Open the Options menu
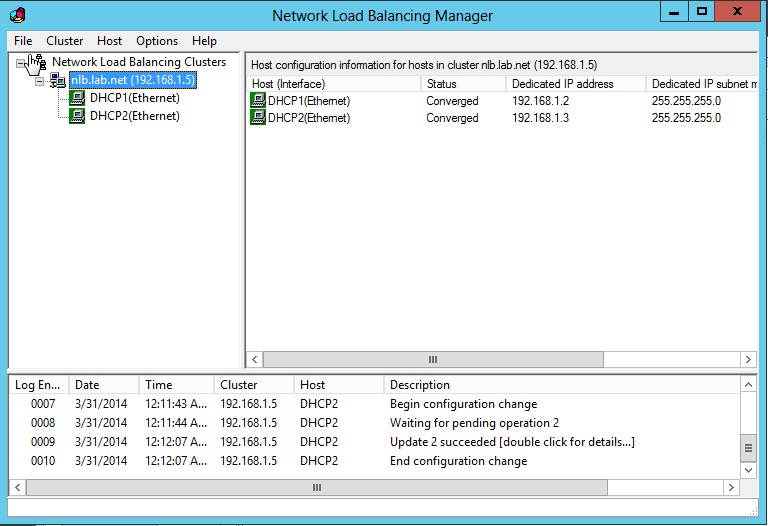Viewport: 768px width, 526px height. click(157, 41)
